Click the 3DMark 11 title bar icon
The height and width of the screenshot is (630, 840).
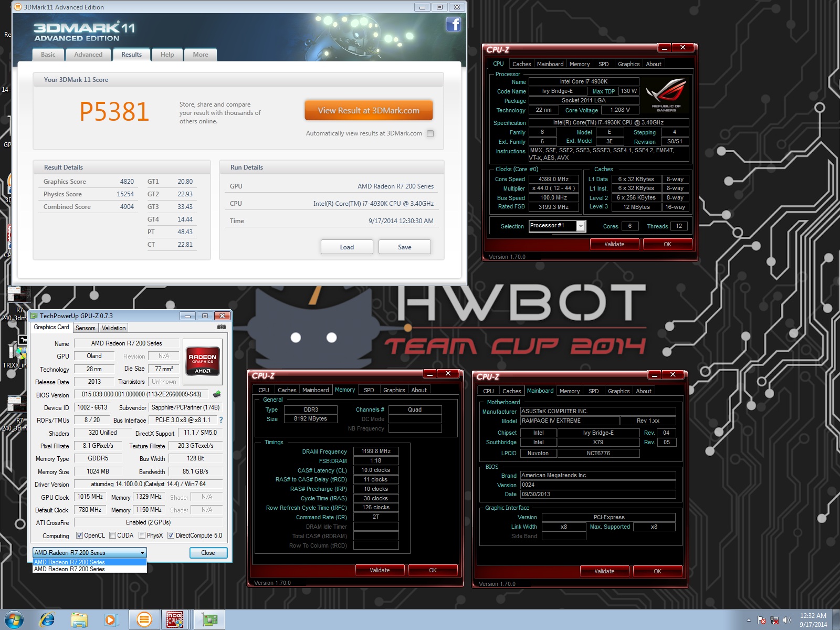tap(18, 7)
